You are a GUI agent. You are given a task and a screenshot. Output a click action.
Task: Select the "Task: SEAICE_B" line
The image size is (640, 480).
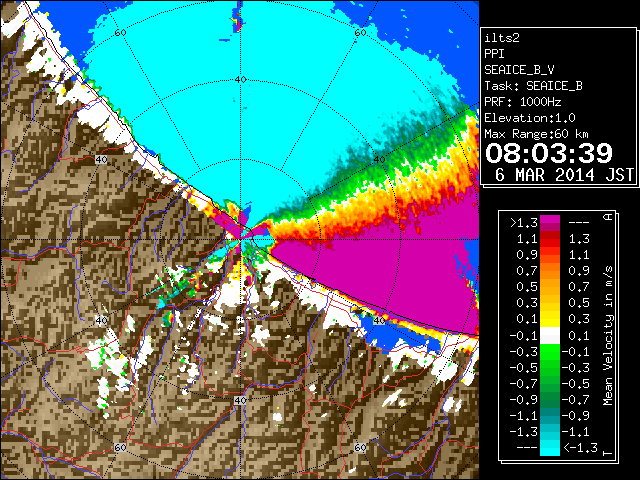(x=533, y=86)
